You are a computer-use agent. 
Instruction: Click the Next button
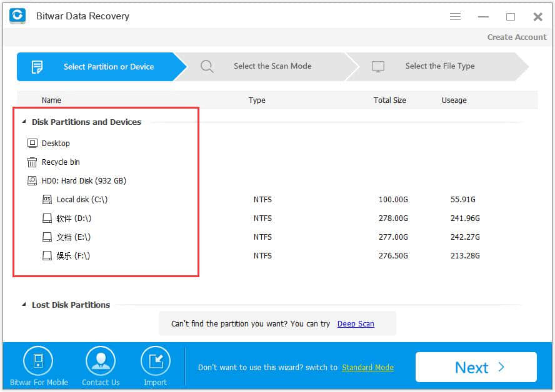coord(476,367)
